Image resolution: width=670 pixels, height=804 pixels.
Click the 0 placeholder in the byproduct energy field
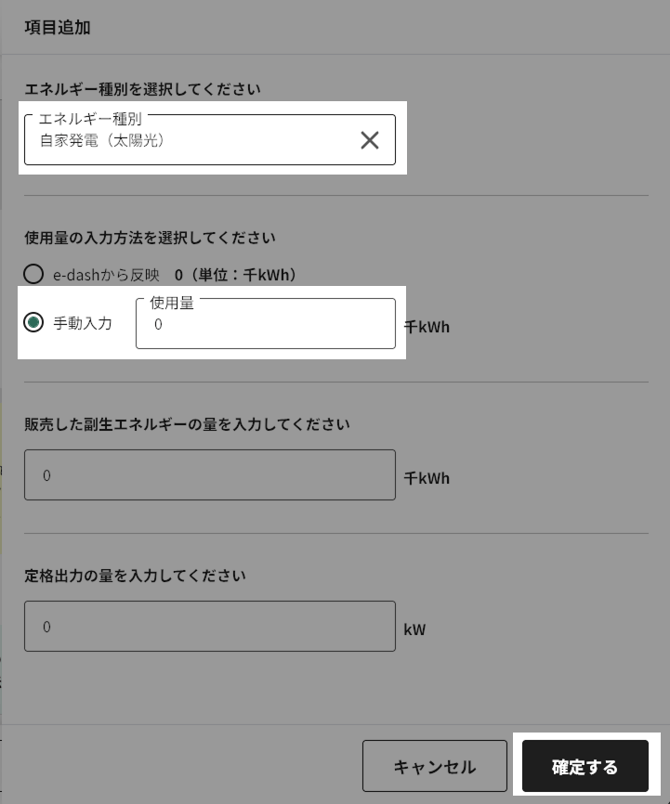tap(47, 474)
